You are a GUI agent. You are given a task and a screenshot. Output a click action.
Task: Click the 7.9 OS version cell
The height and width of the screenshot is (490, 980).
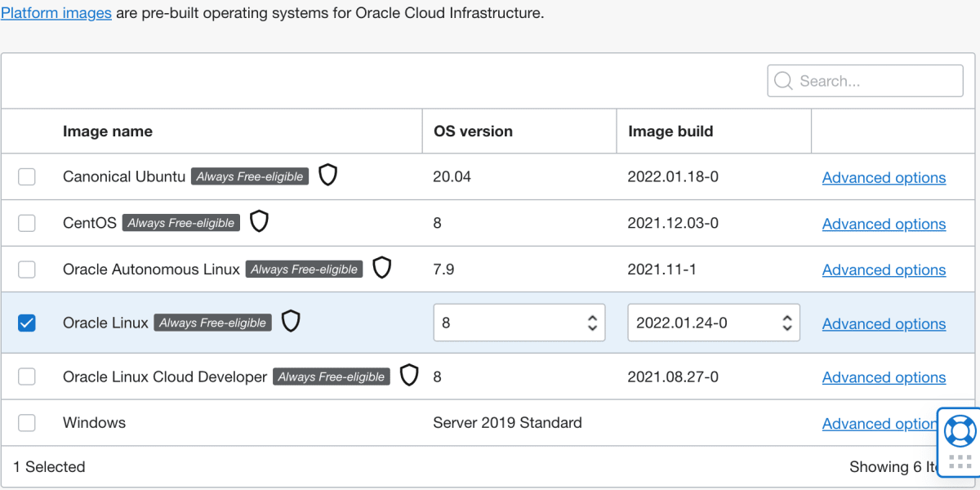click(x=443, y=269)
